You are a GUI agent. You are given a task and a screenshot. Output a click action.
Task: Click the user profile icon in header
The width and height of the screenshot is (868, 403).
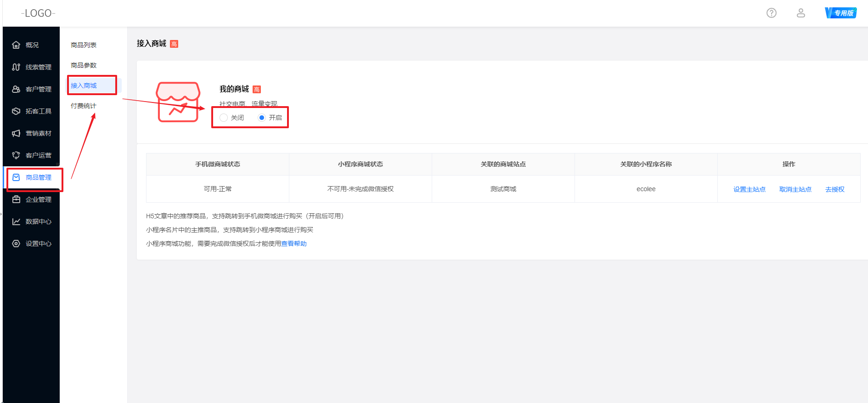[x=800, y=13]
